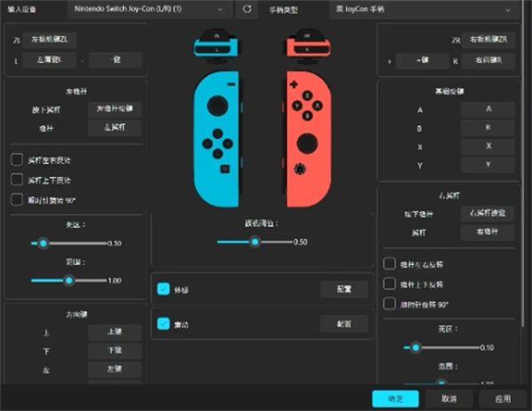Uncheck the rumble (震动) checkbox

163,323
